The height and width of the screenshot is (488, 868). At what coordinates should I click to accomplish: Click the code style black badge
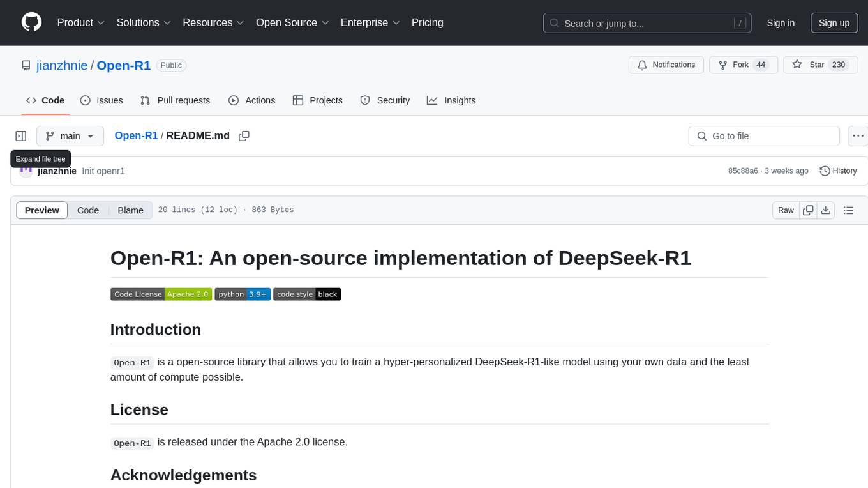(307, 294)
